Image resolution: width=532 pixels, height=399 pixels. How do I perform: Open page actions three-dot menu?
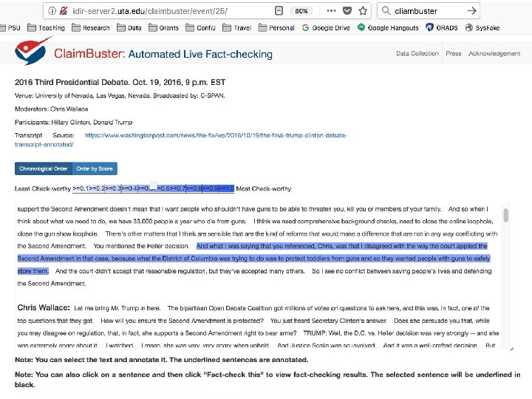click(331, 11)
